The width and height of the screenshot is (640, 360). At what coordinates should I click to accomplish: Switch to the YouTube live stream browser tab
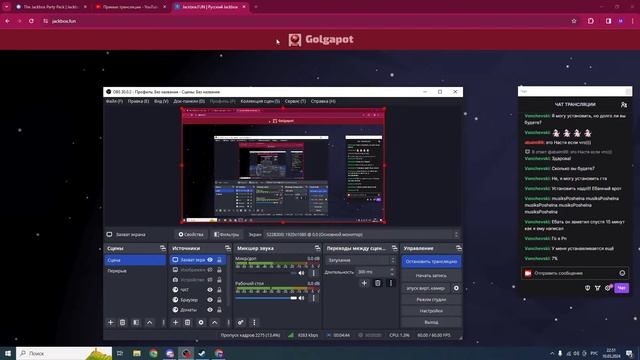tap(130, 7)
